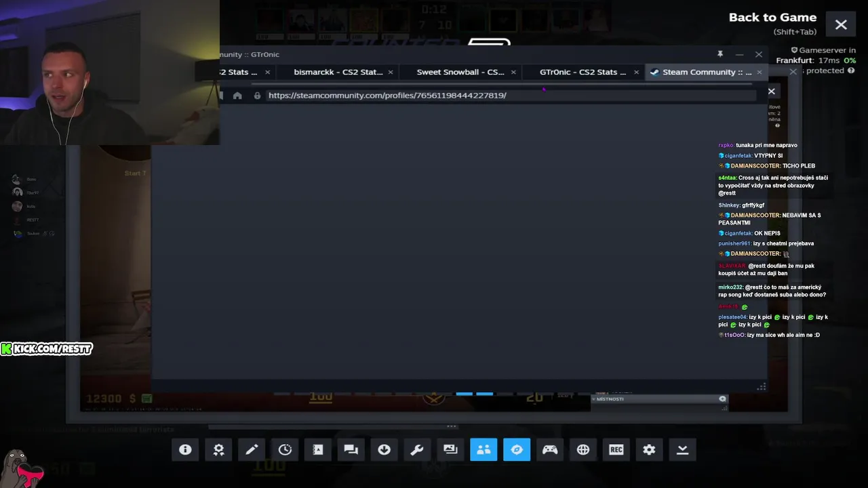Viewport: 868px width, 488px height.
Task: Click the streamer webcam thumbnail
Action: click(x=110, y=73)
